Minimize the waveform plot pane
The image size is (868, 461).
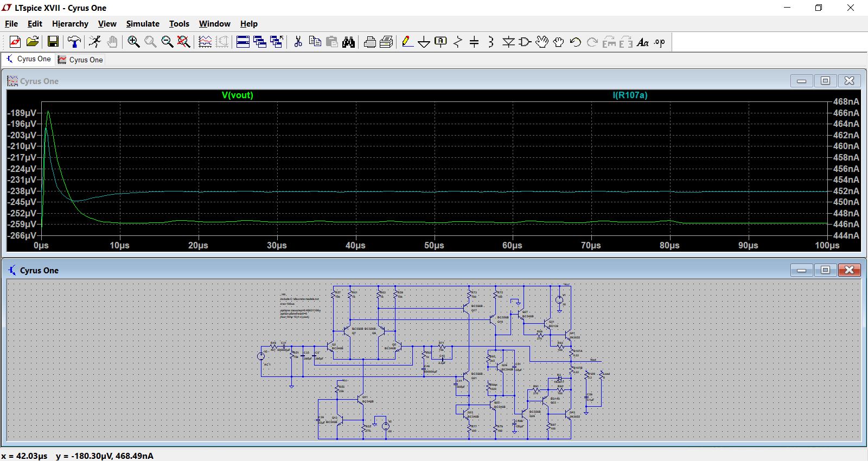pyautogui.click(x=801, y=81)
